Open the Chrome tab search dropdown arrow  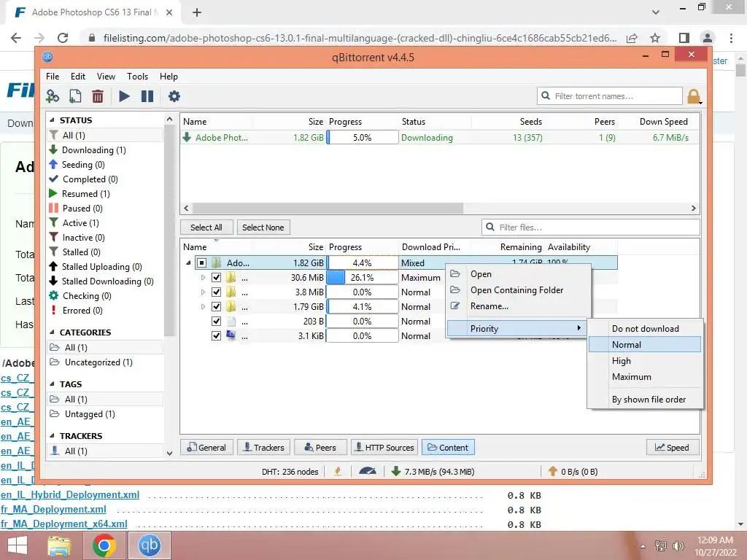pos(656,12)
